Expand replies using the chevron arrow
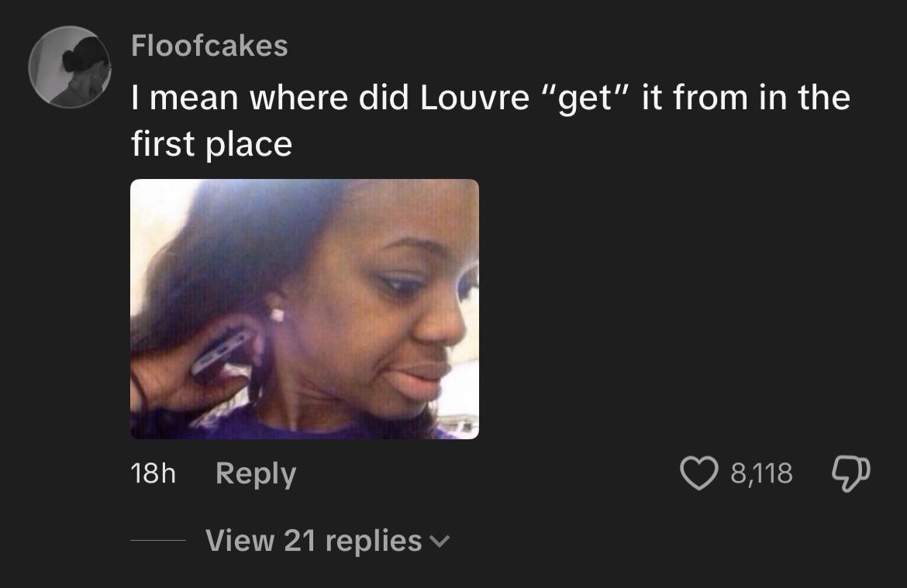 (x=440, y=542)
